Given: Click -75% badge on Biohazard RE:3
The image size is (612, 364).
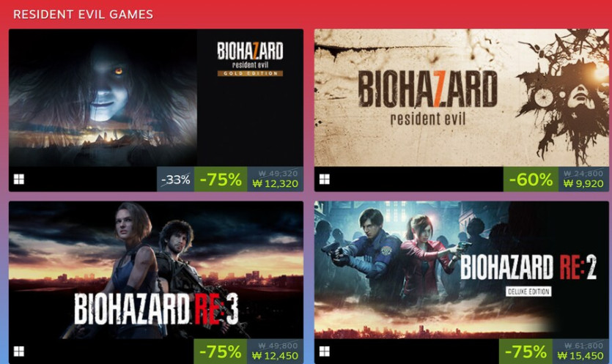Looking at the screenshot, I should tap(221, 352).
